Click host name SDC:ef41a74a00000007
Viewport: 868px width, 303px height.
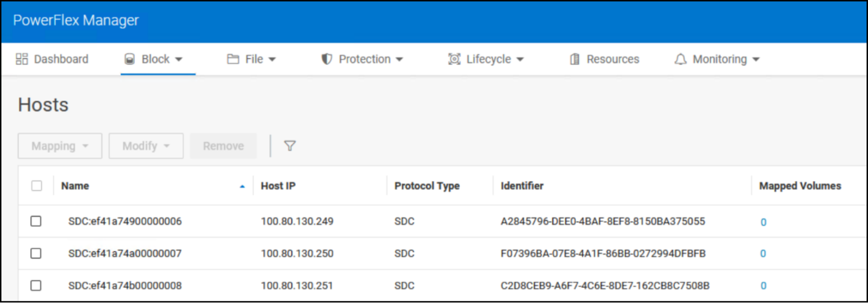pos(125,253)
